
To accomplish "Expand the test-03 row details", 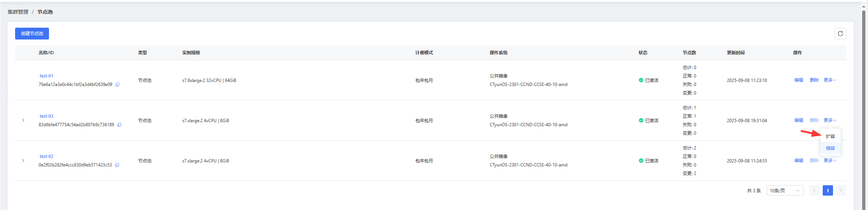I will [x=23, y=120].
